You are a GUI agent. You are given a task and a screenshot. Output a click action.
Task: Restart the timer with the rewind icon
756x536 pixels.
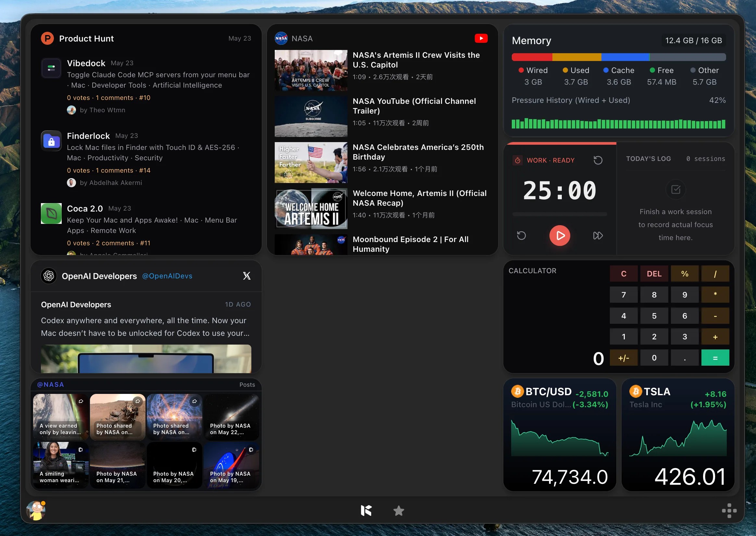522,236
